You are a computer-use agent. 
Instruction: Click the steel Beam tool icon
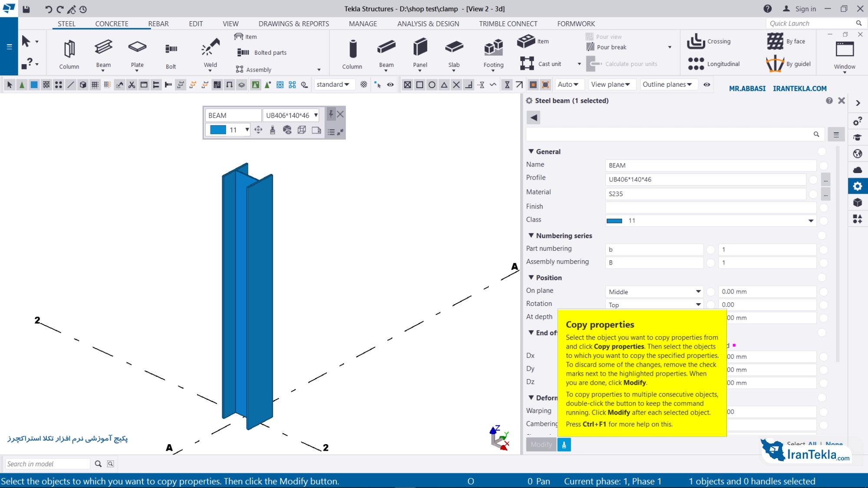103,47
